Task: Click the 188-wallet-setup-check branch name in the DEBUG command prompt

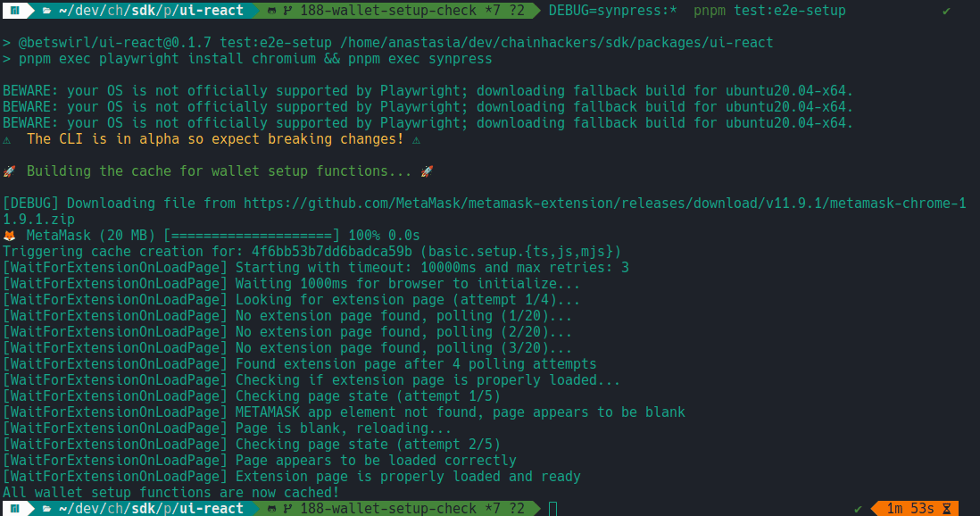Action: [389, 11]
